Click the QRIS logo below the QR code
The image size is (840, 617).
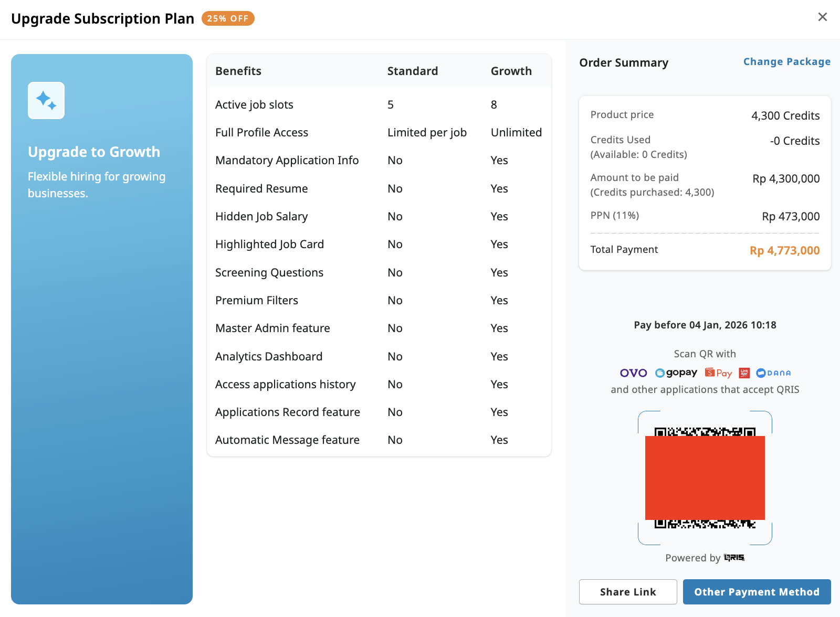coord(733,558)
